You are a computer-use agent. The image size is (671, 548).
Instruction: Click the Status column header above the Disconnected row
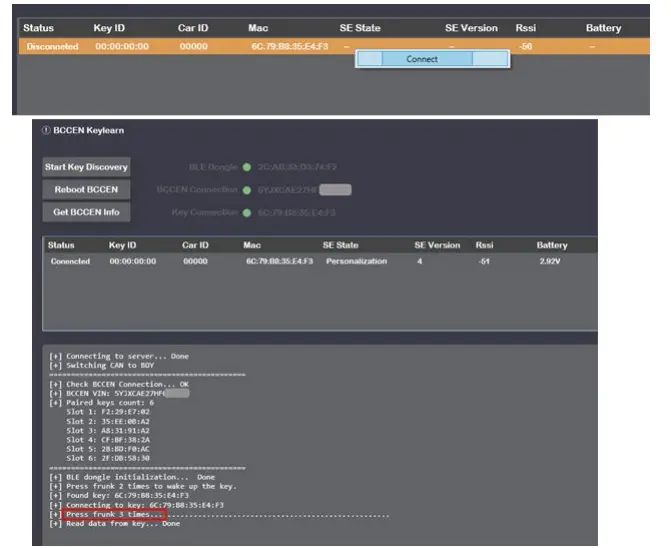(39, 28)
